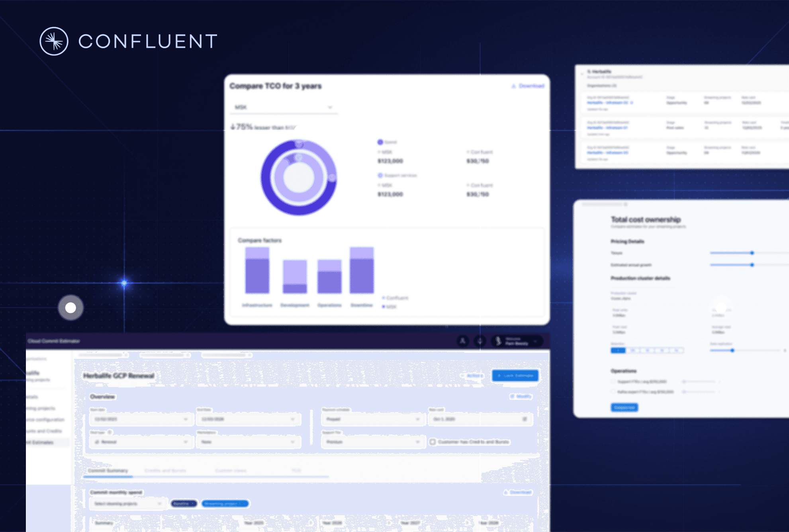The width and height of the screenshot is (789, 532).
Task: Select the Commit Summary tab
Action: click(108, 470)
